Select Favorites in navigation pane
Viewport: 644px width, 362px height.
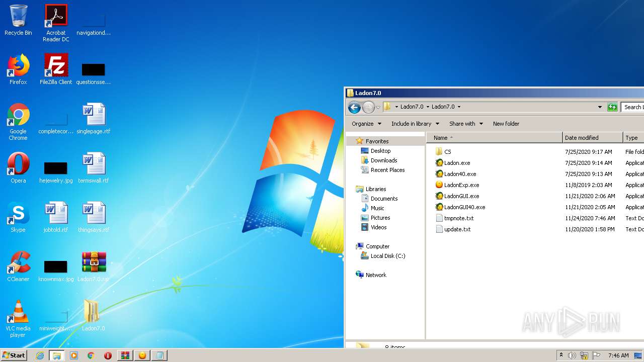click(x=377, y=141)
